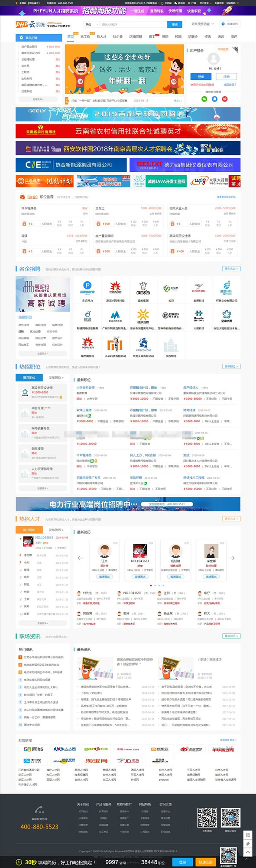Click the 400-880-5523 footer phone number

tap(39, 827)
